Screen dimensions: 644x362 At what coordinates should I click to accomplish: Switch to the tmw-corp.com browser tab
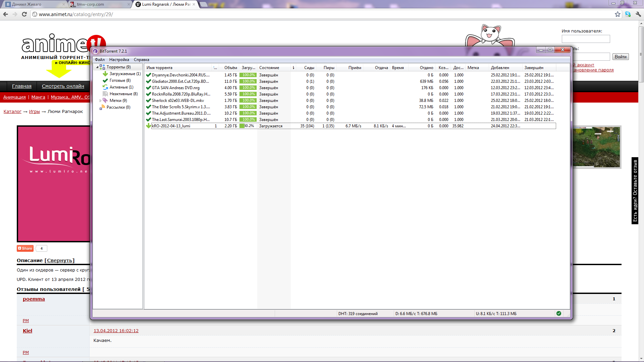point(100,4)
